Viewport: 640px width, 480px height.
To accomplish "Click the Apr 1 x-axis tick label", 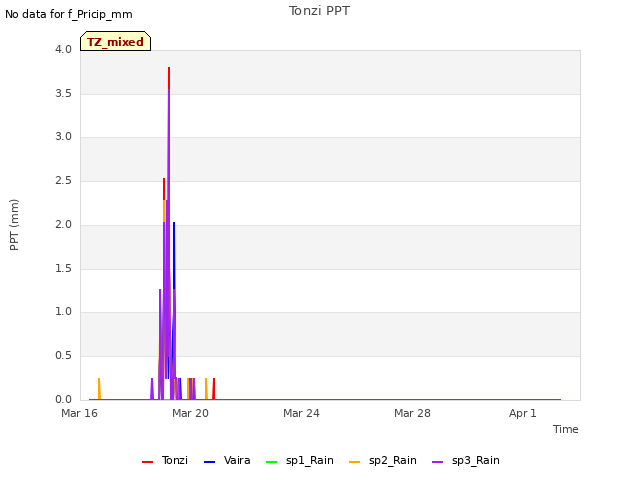I will click(x=522, y=413).
